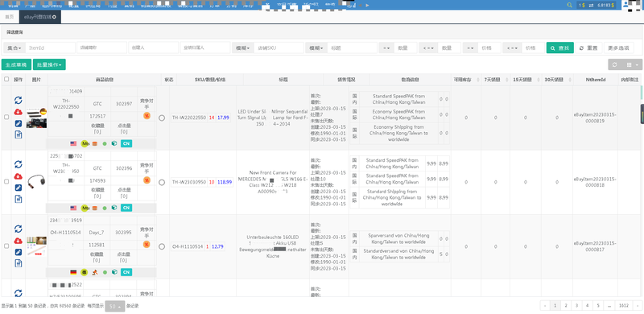The height and width of the screenshot is (314, 644).
Task: Close the eBay刊登在线 tab
Action: click(x=54, y=17)
